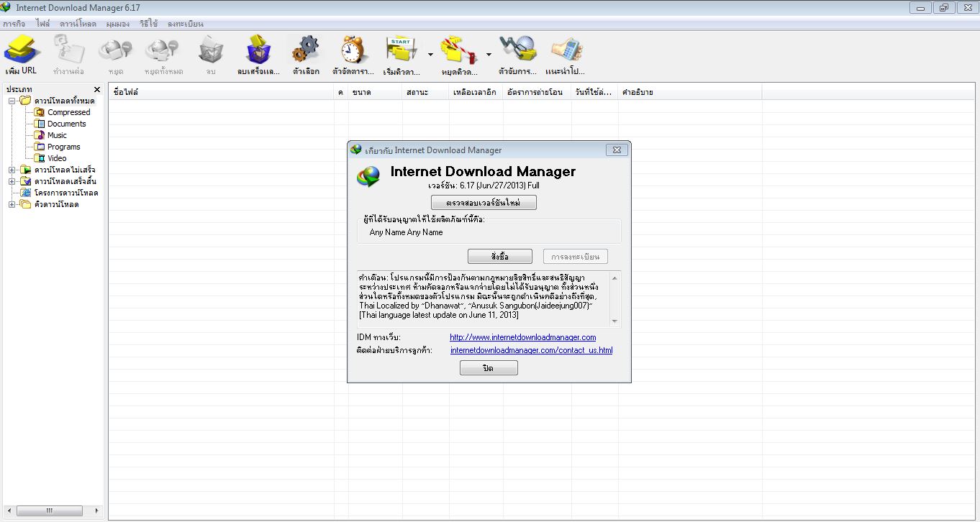This screenshot has width=980, height=522.
Task: Expand the คิวดาวน์โหลด tree node
Action: 12,204
